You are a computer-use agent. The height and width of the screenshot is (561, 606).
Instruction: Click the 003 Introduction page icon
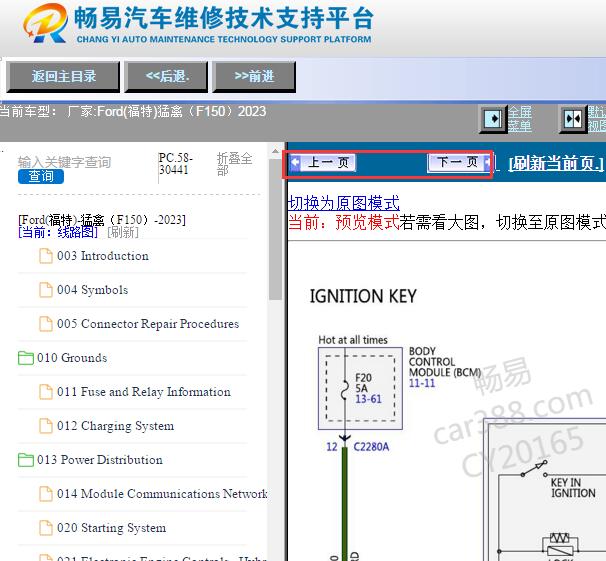coord(46,256)
